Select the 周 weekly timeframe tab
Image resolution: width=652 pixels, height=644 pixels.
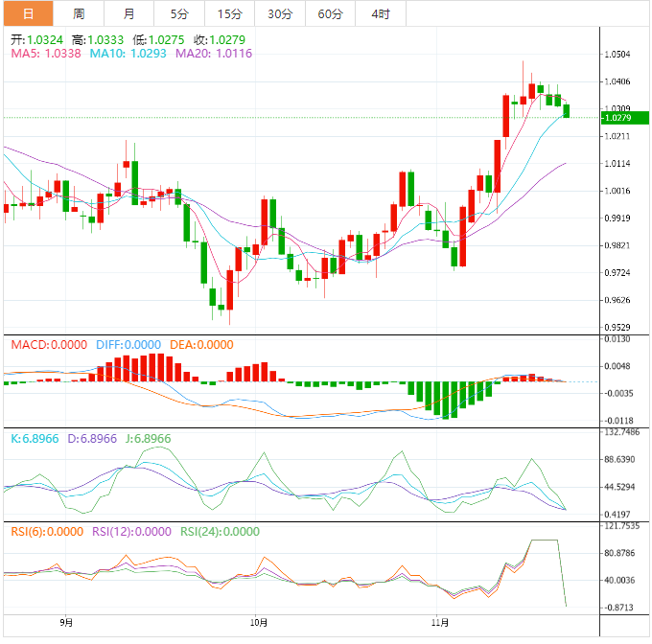[x=79, y=13]
